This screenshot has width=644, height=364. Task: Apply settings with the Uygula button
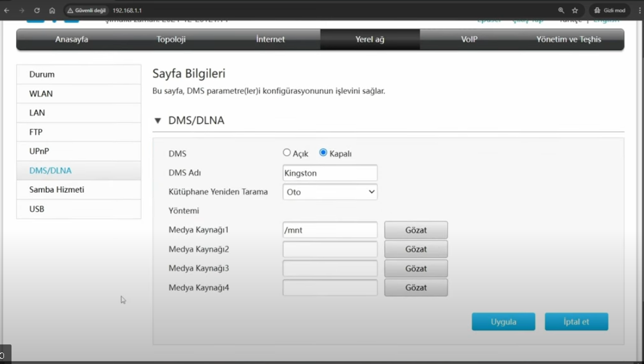pyautogui.click(x=503, y=321)
